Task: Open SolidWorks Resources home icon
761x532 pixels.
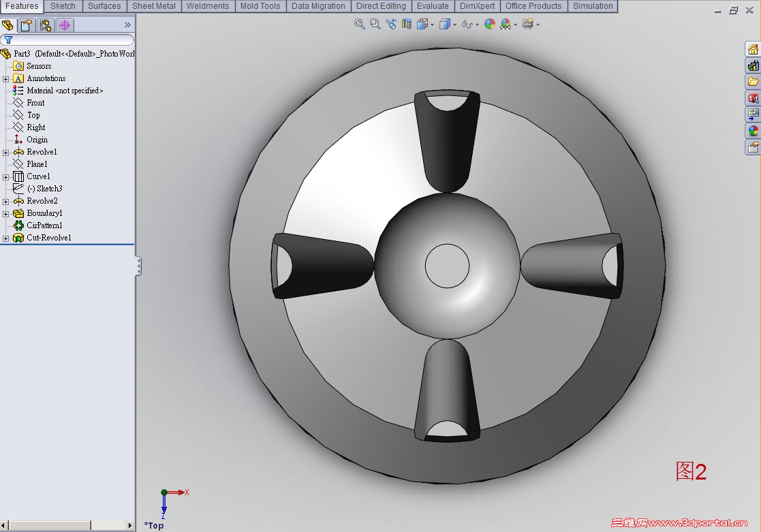Action: click(x=753, y=50)
